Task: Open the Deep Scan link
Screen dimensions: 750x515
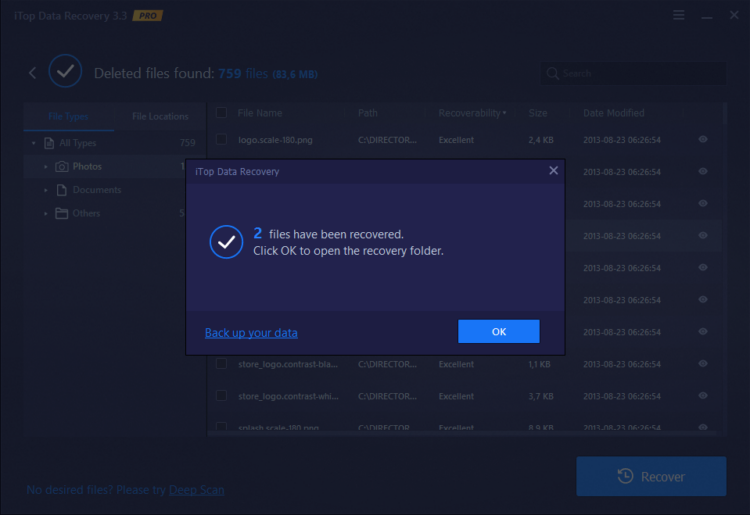Action: click(197, 490)
